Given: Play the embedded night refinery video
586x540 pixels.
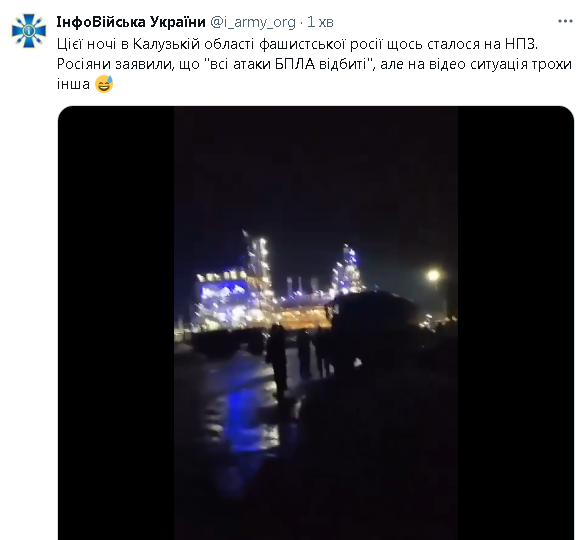Looking at the screenshot, I should pyautogui.click(x=316, y=323).
